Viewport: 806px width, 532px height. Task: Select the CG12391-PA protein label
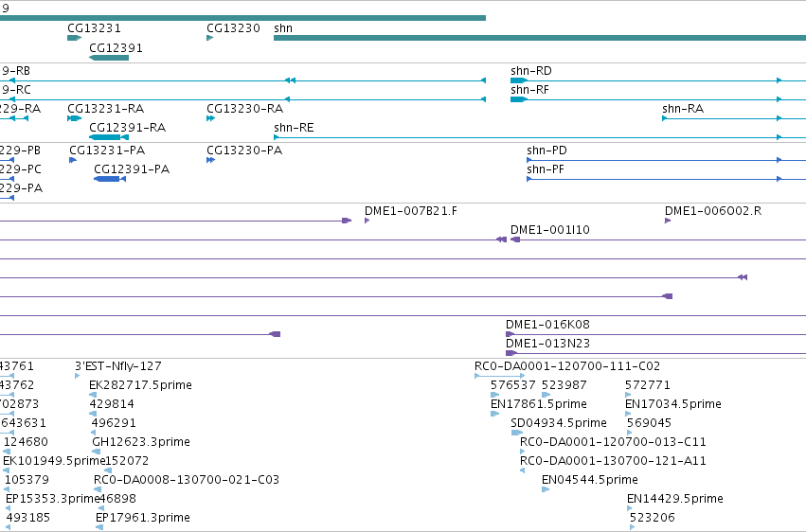[132, 169]
